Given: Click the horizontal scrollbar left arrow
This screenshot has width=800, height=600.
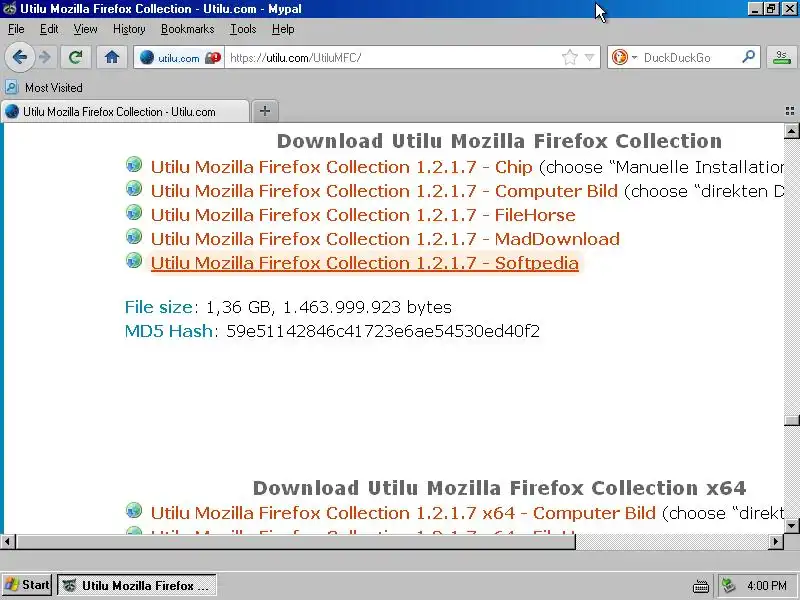Looking at the screenshot, I should (8, 541).
